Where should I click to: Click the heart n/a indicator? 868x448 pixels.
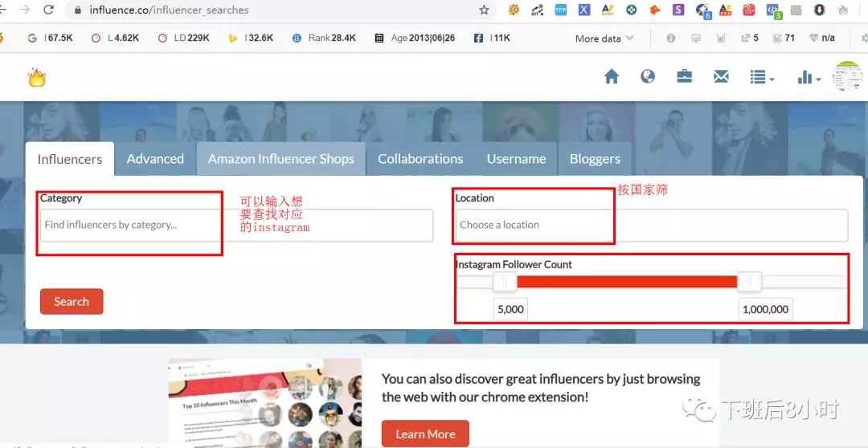[822, 39]
